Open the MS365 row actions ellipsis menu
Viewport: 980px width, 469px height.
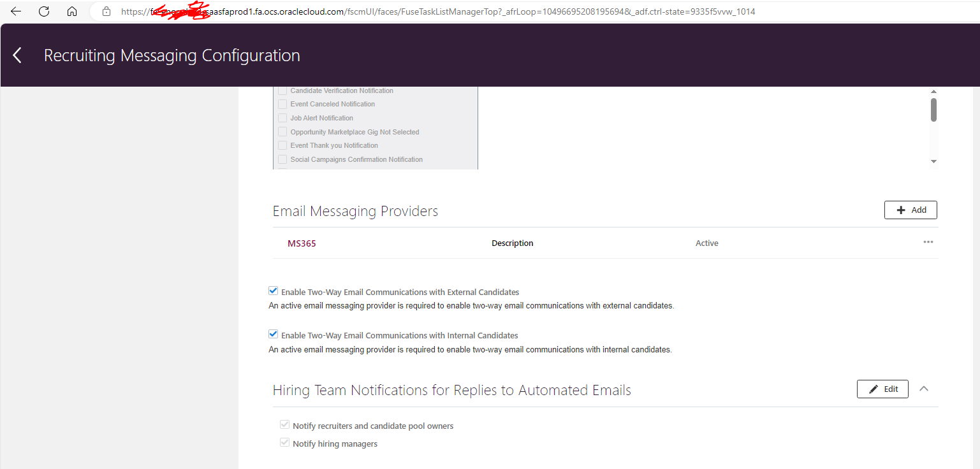[928, 242]
